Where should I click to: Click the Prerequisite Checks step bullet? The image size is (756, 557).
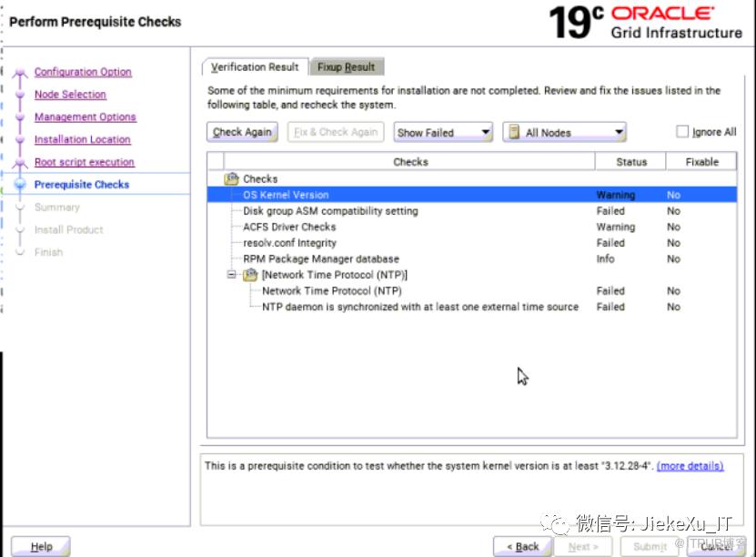[20, 184]
